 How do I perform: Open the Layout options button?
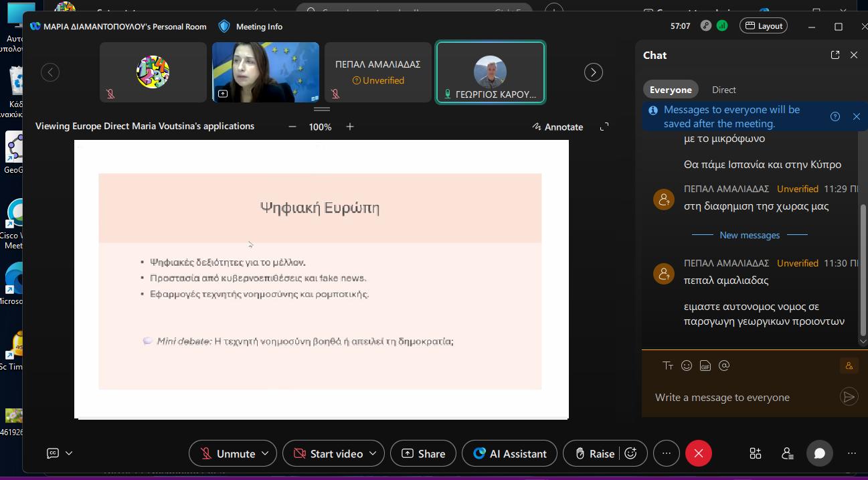[764, 26]
